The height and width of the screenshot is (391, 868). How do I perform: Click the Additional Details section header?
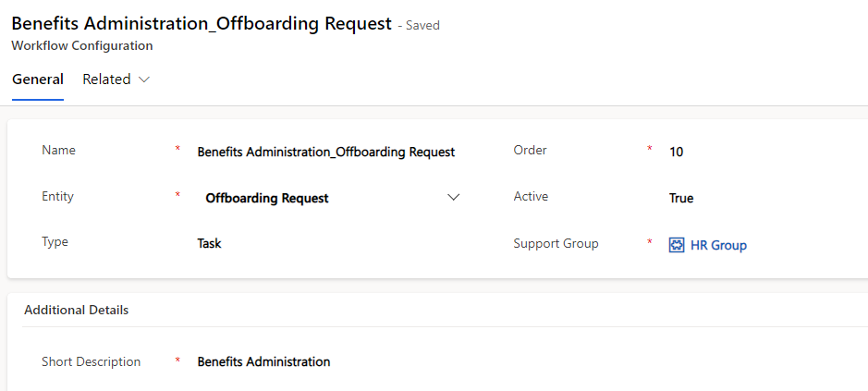click(x=77, y=310)
